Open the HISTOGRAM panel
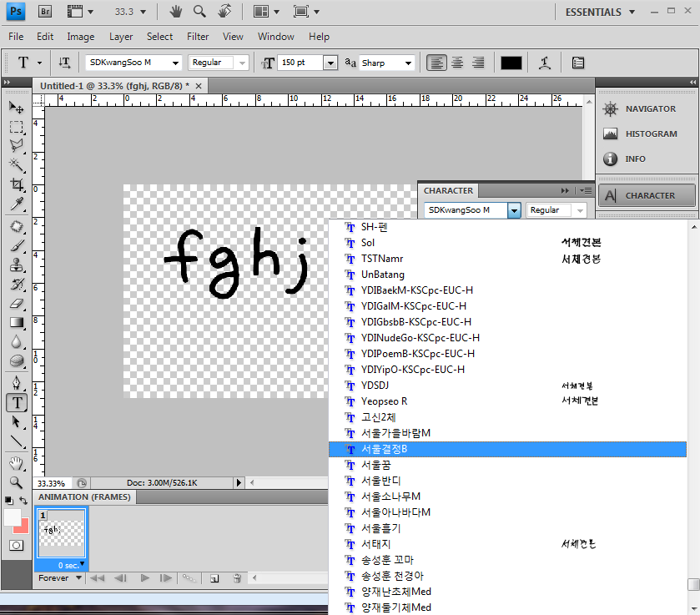Viewport: 700px width, 615px height. (647, 134)
